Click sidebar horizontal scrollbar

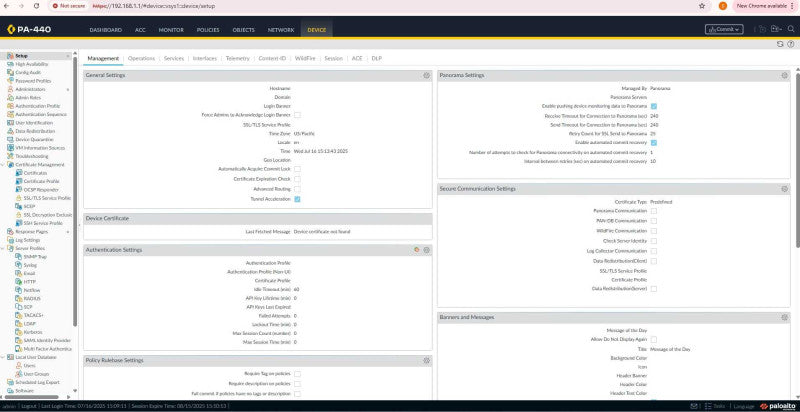click(31, 397)
